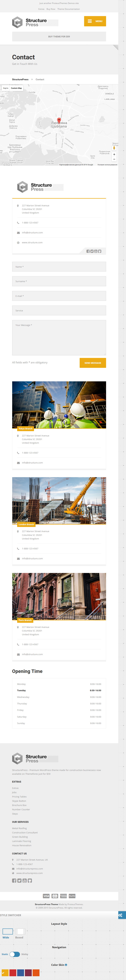Click the www.structure.com website link
This screenshot has width=126, height=980.
point(32,242)
